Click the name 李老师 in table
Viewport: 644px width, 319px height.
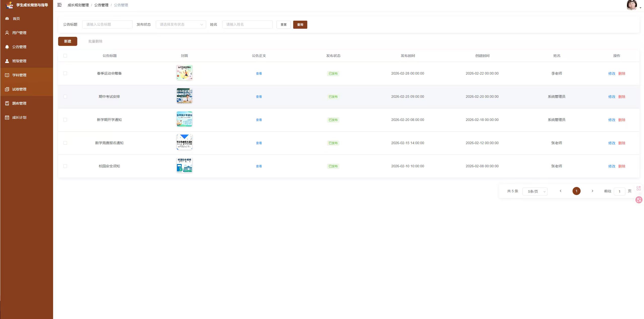(557, 73)
